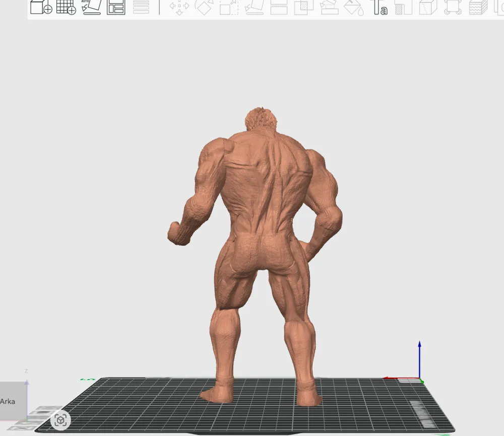Screen dimensions: 504x436
Task: Open the Text emboss tool
Action: (380, 7)
